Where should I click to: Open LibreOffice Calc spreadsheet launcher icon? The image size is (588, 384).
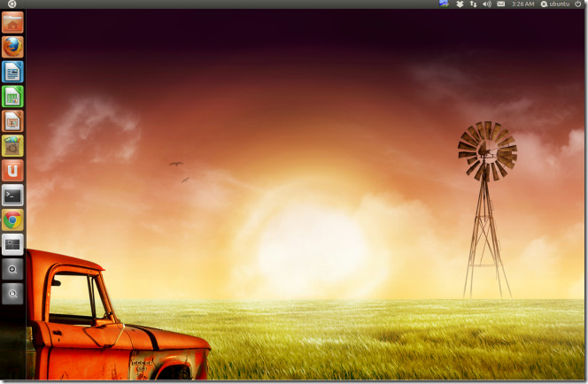coord(12,96)
